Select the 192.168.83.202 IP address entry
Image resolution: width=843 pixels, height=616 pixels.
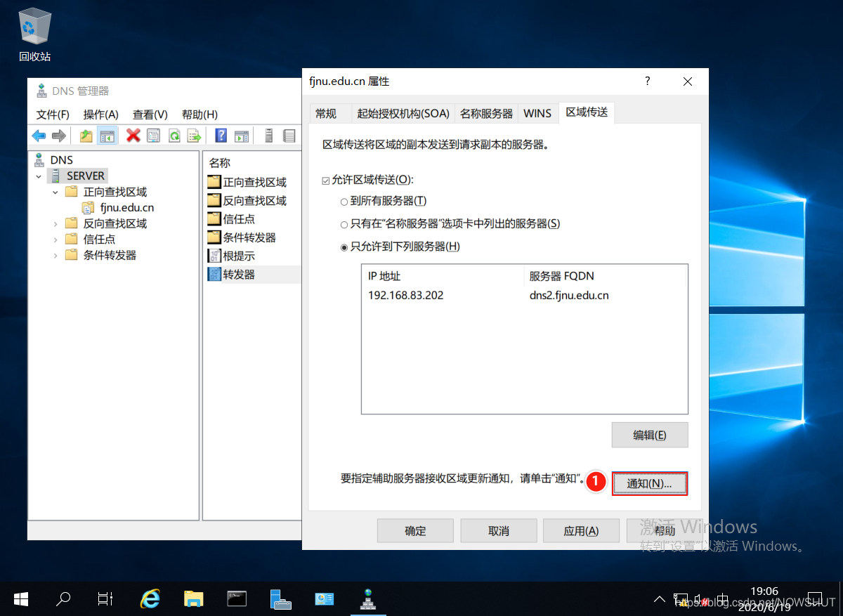click(x=406, y=295)
